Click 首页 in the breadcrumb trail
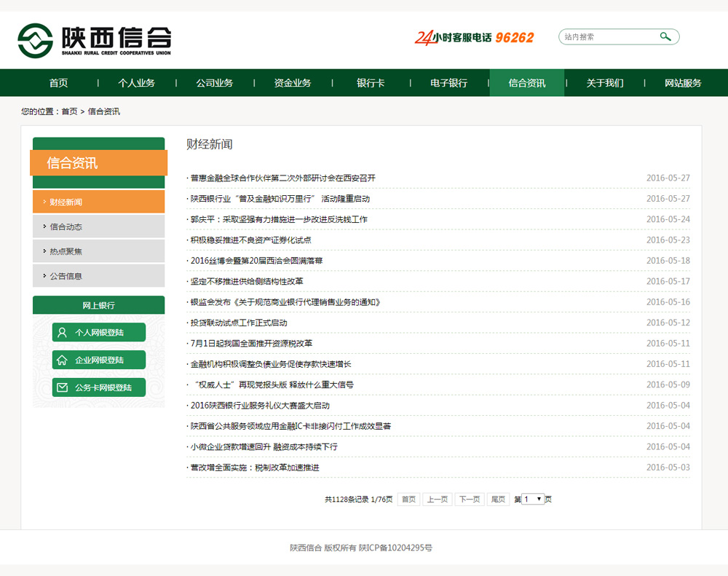Viewport: 728px width, 576px height. point(69,111)
